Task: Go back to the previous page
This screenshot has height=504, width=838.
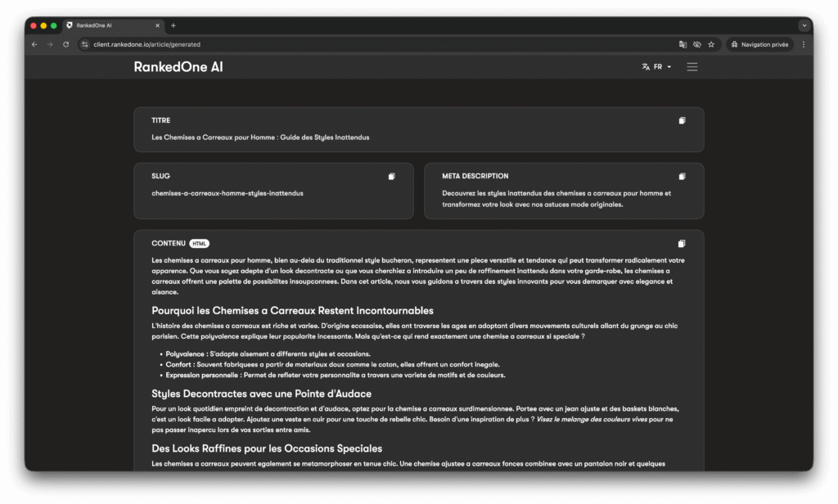Action: coord(34,44)
